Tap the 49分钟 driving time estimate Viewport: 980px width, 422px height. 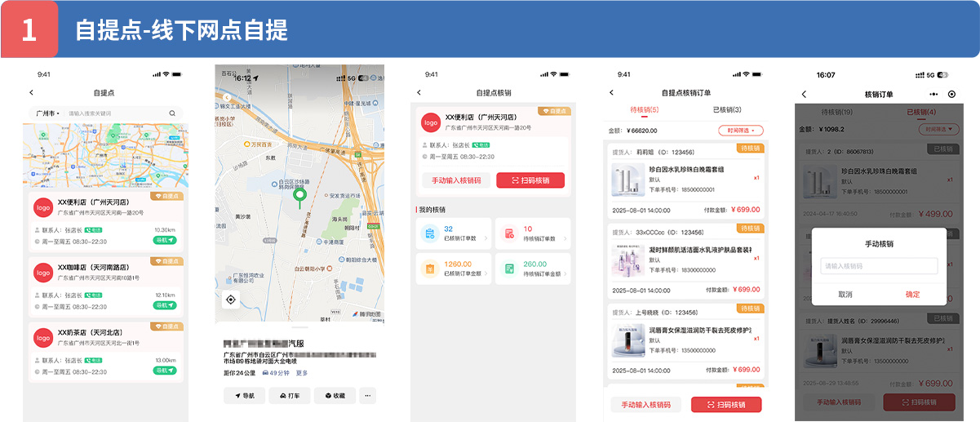tap(275, 373)
